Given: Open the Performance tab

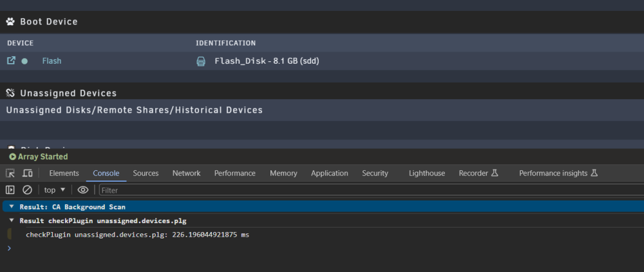Looking at the screenshot, I should [235, 173].
